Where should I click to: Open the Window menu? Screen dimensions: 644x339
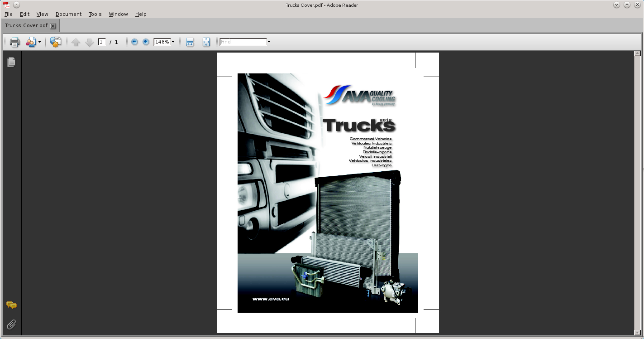(119, 14)
